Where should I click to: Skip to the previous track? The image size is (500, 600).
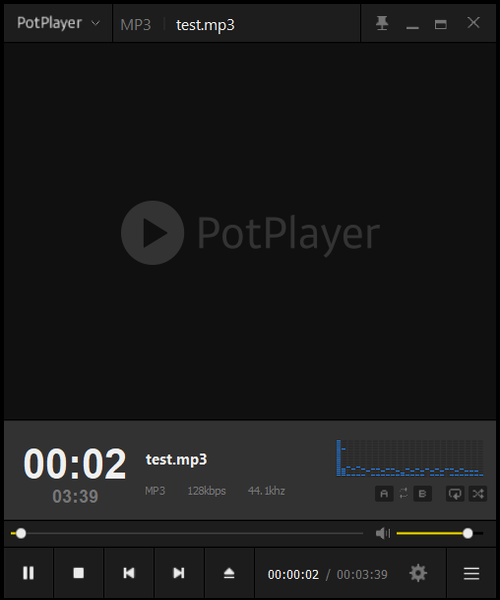tap(129, 573)
